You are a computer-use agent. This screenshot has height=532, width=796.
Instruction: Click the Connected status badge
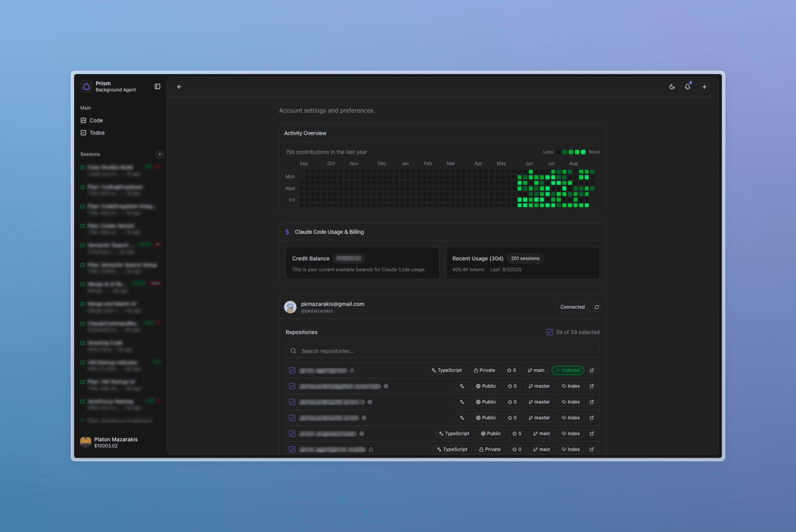point(572,307)
